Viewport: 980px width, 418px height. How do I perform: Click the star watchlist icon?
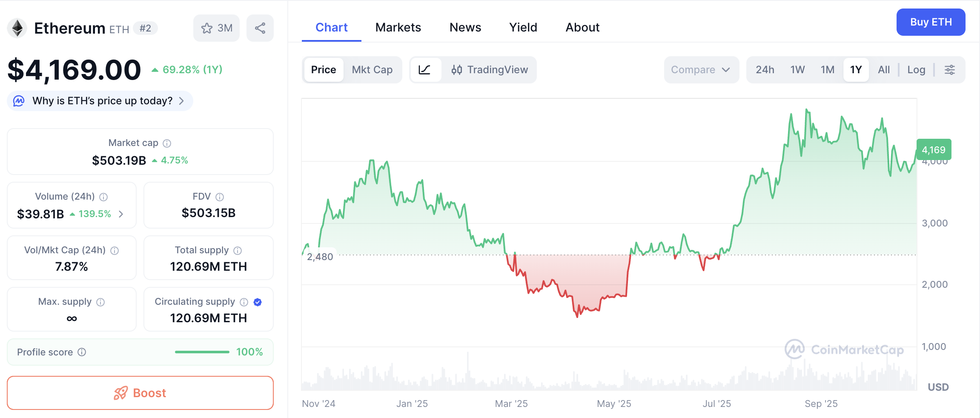click(x=207, y=28)
